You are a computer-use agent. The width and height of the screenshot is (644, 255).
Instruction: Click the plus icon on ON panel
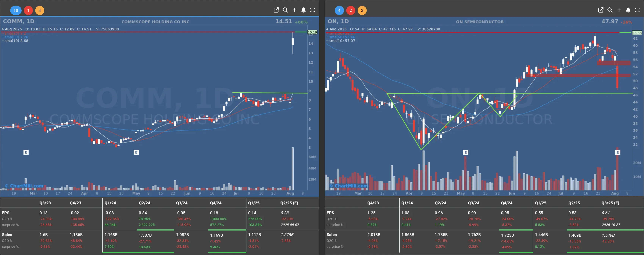[619, 10]
